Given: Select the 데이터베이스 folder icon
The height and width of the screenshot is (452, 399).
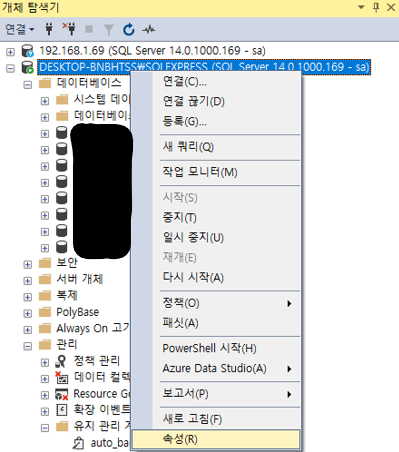Looking at the screenshot, I should 45,83.
